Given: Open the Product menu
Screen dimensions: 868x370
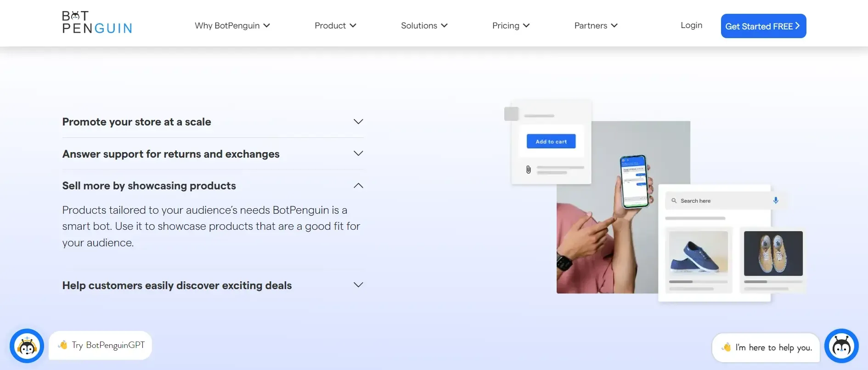Looking at the screenshot, I should point(335,26).
